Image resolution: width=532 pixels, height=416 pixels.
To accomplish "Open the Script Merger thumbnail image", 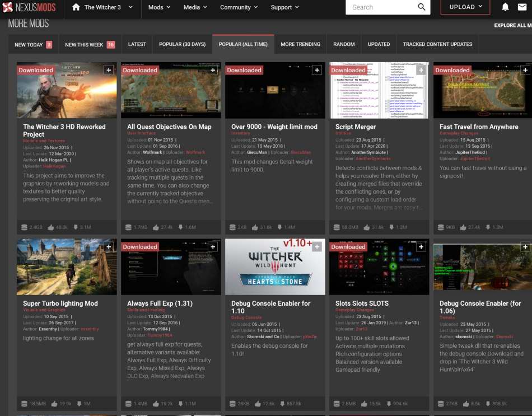I will tap(379, 90).
